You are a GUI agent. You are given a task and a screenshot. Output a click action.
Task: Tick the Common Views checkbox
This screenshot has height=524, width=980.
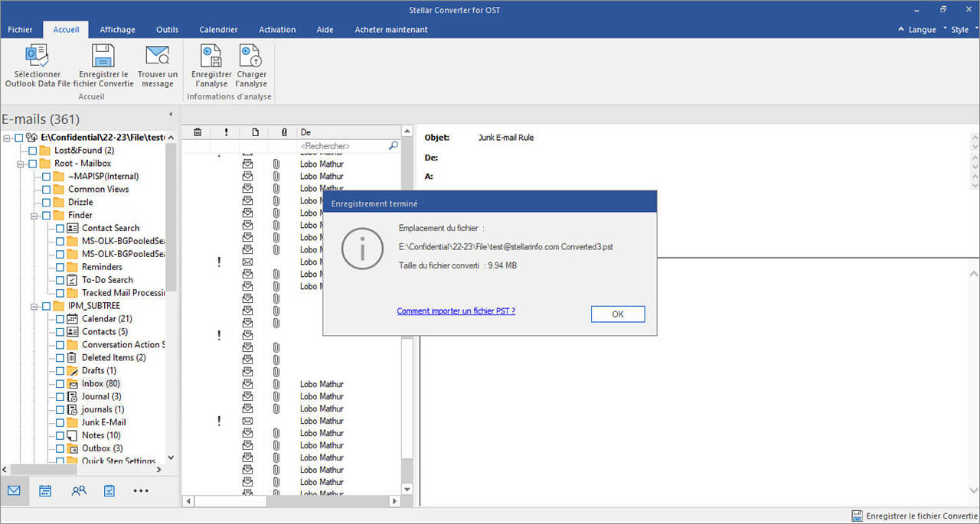(46, 190)
